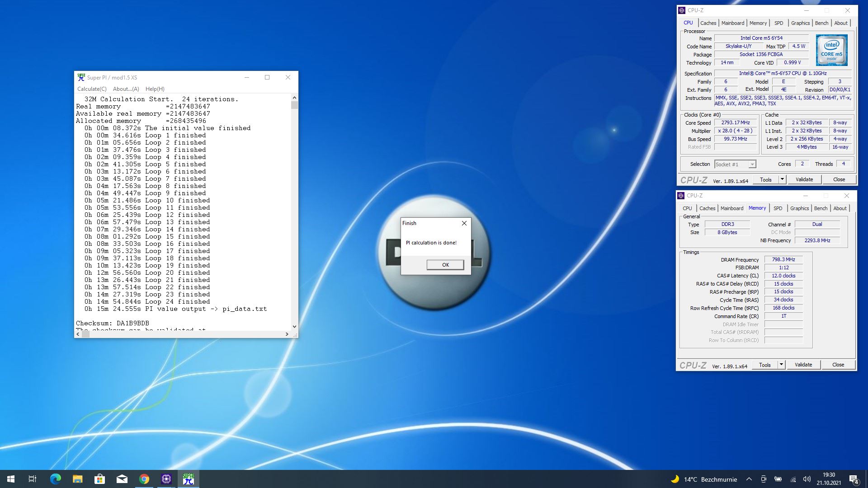
Task: Open Calculate(C) menu in Super PI
Action: pyautogui.click(x=92, y=89)
